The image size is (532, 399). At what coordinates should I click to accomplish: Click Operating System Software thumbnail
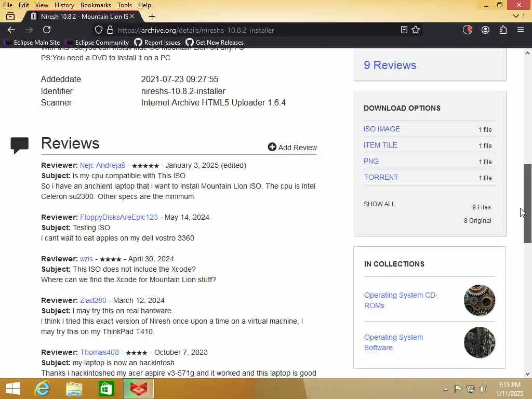click(480, 342)
